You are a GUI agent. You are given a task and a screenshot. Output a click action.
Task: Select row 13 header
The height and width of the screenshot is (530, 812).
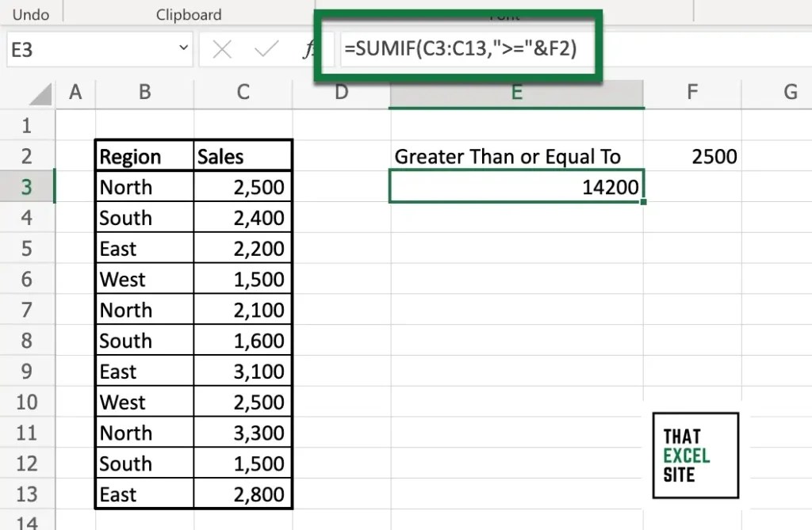pyautogui.click(x=28, y=494)
